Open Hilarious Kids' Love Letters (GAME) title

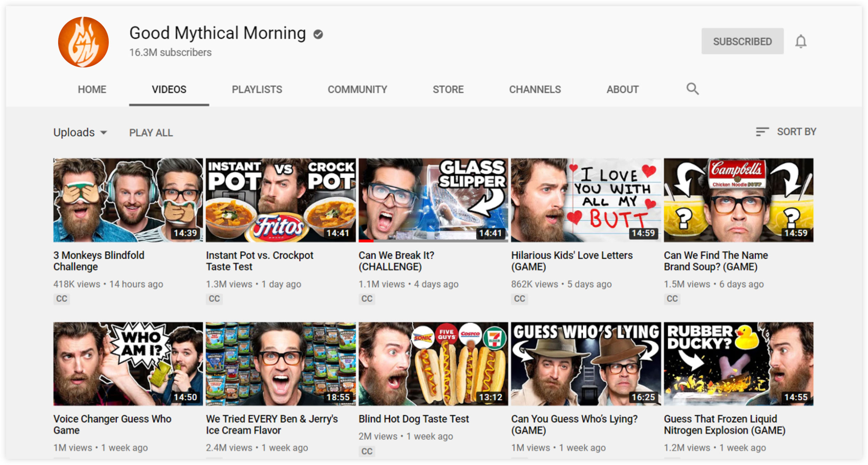point(572,261)
